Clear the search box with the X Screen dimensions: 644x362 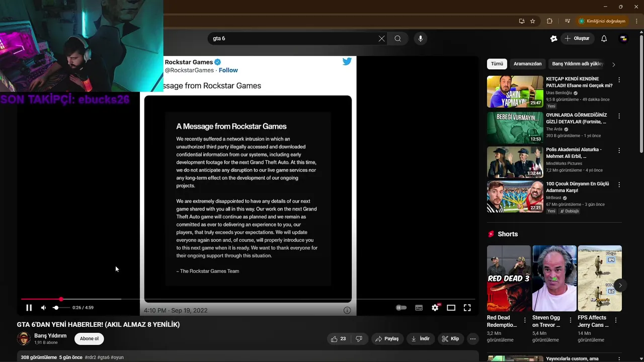tap(381, 38)
